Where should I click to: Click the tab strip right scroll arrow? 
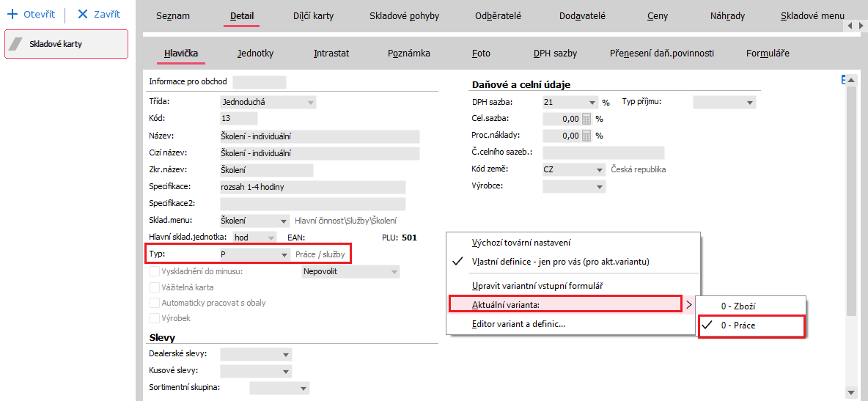coord(861,26)
